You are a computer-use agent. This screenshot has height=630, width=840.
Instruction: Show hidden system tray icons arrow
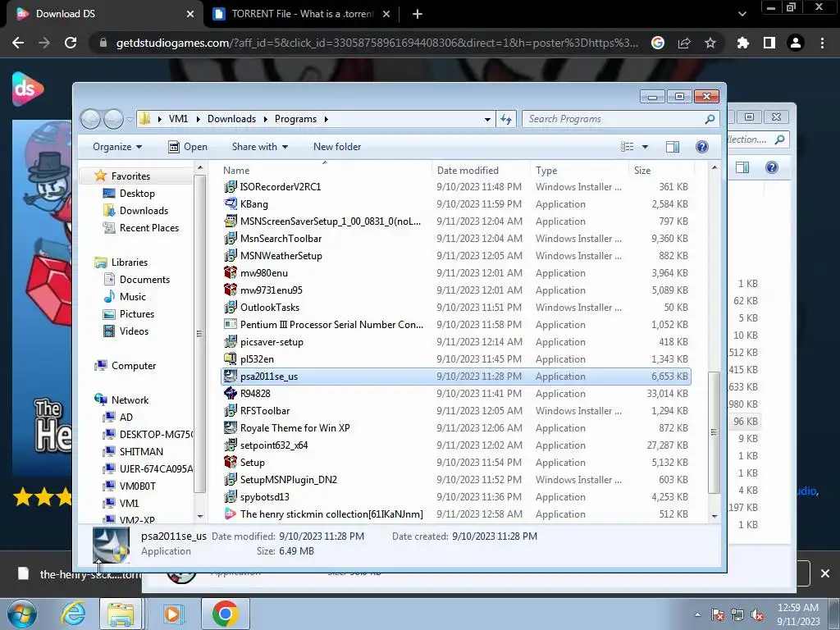point(697,614)
